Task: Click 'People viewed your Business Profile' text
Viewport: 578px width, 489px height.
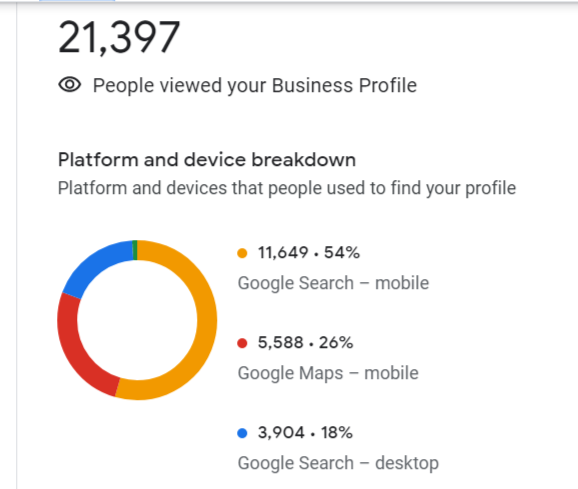Action: pyautogui.click(x=255, y=85)
